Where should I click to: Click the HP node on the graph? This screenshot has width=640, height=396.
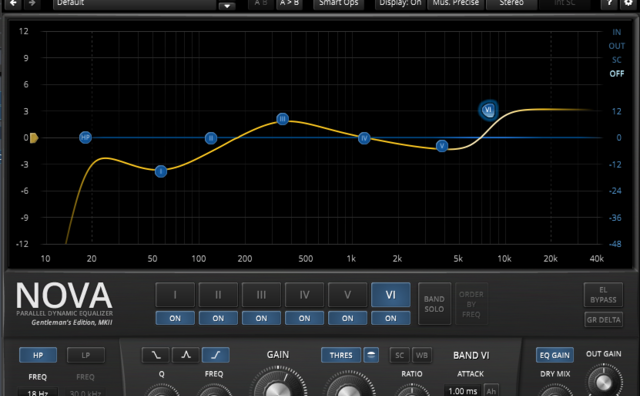coord(85,137)
